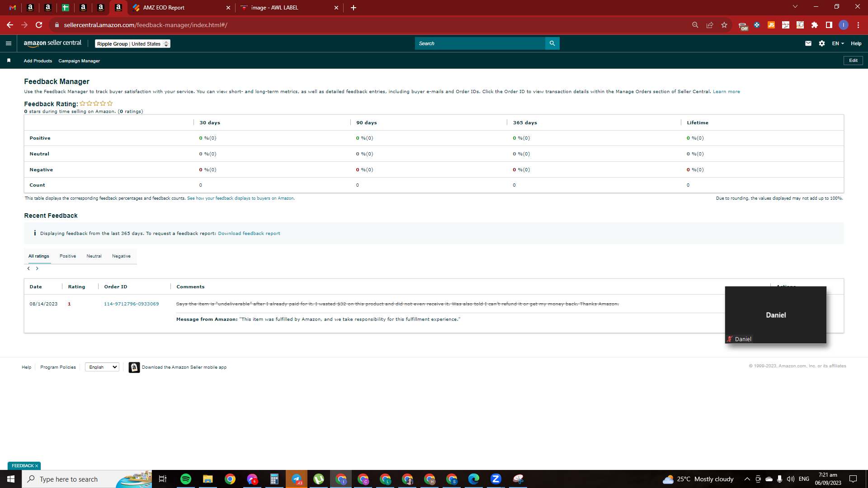Image resolution: width=868 pixels, height=488 pixels.
Task: Click the Amazon Seller Central logo
Action: [x=52, y=43]
